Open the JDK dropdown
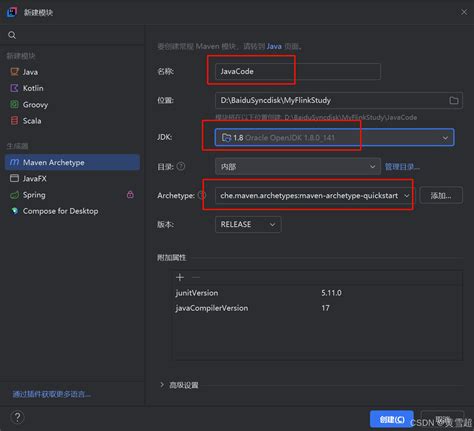474x431 pixels. (334, 137)
